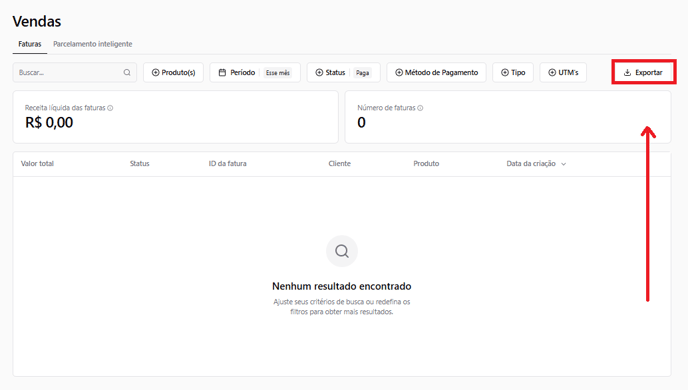Click info icon beside Receita líquida das faturas
This screenshot has width=688, height=390.
pos(110,108)
